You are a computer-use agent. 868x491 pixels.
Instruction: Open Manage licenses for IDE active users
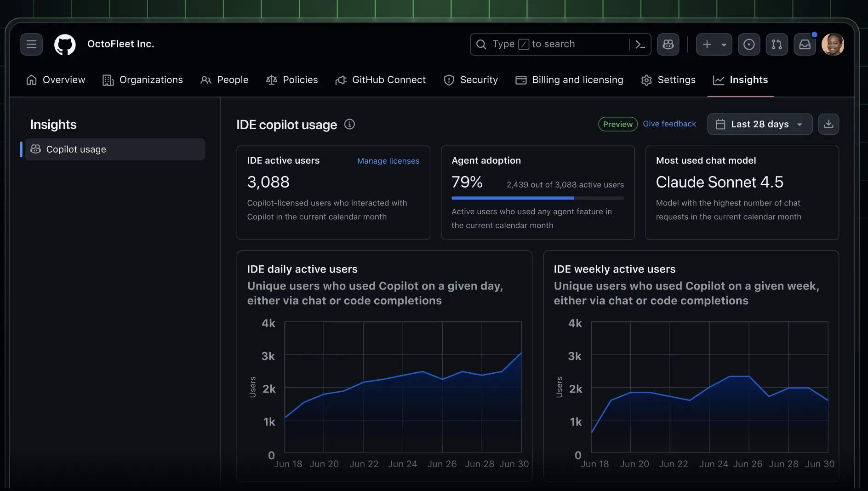[388, 161]
